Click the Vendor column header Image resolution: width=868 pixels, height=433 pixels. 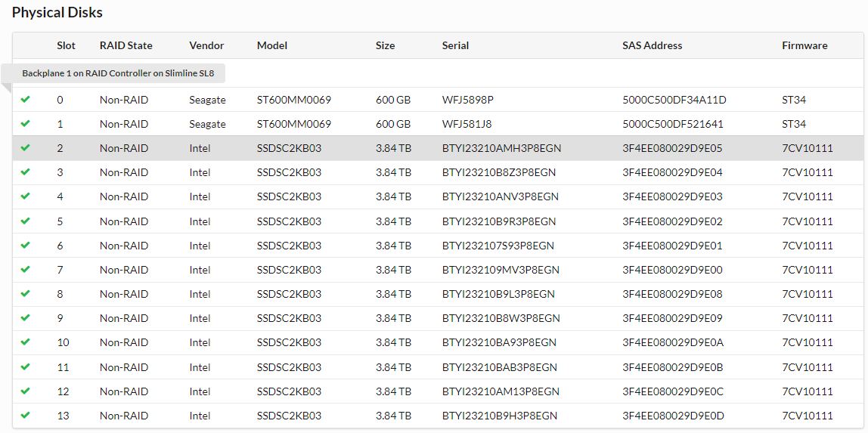tap(206, 45)
